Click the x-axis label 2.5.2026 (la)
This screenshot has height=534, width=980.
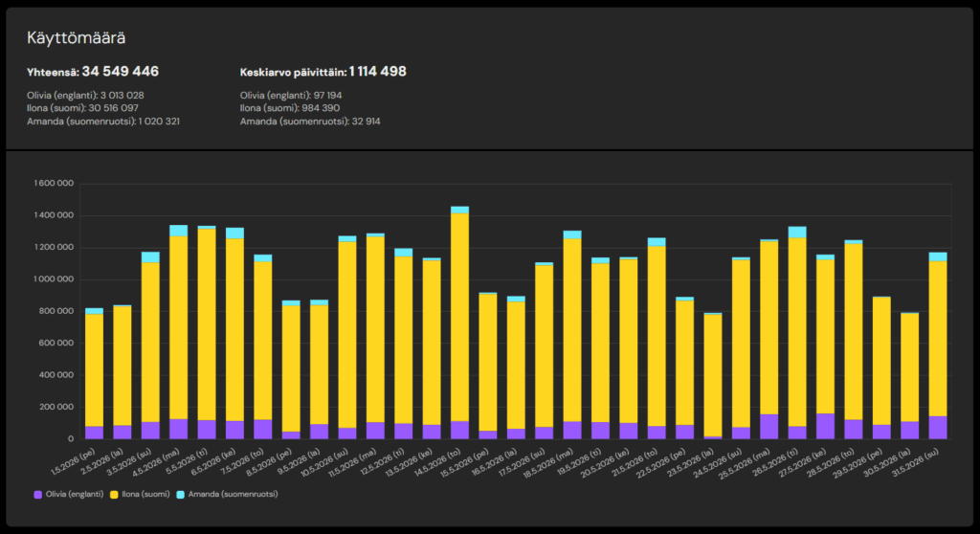pyautogui.click(x=103, y=461)
